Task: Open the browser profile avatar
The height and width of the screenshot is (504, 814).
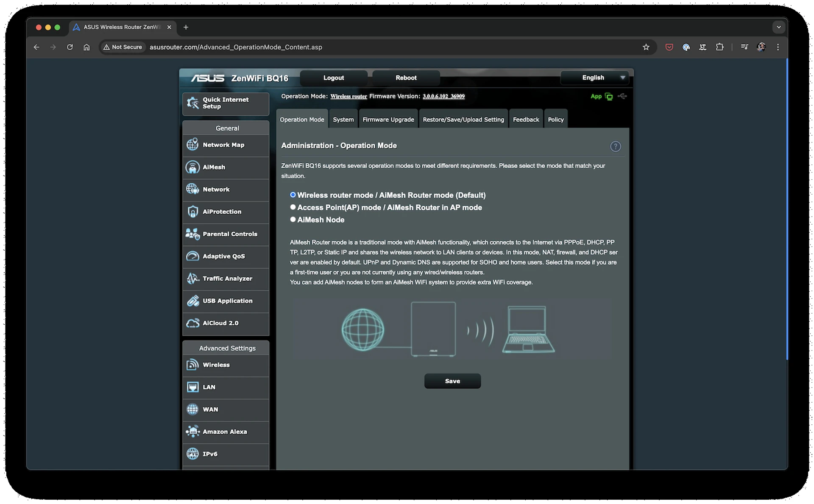Action: click(761, 47)
